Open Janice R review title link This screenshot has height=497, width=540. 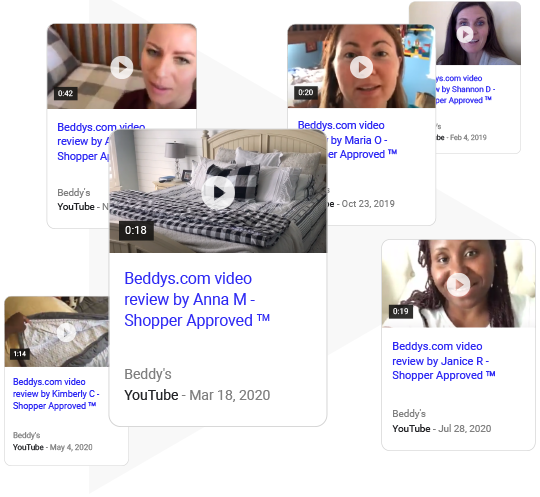tap(444, 361)
